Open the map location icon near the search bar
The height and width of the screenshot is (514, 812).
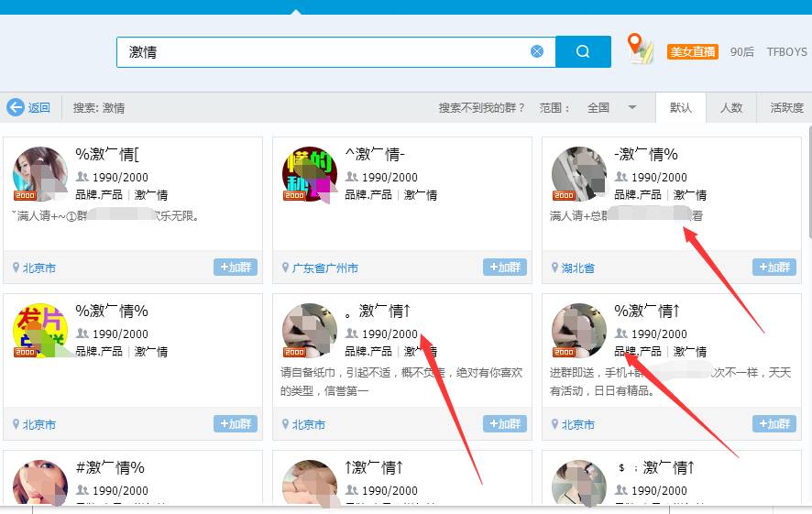click(640, 49)
